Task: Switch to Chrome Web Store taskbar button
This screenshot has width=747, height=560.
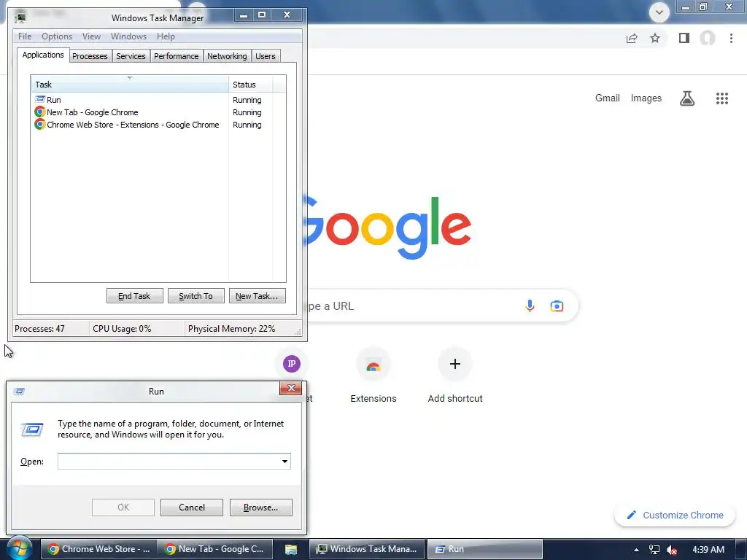Action: coord(98,549)
